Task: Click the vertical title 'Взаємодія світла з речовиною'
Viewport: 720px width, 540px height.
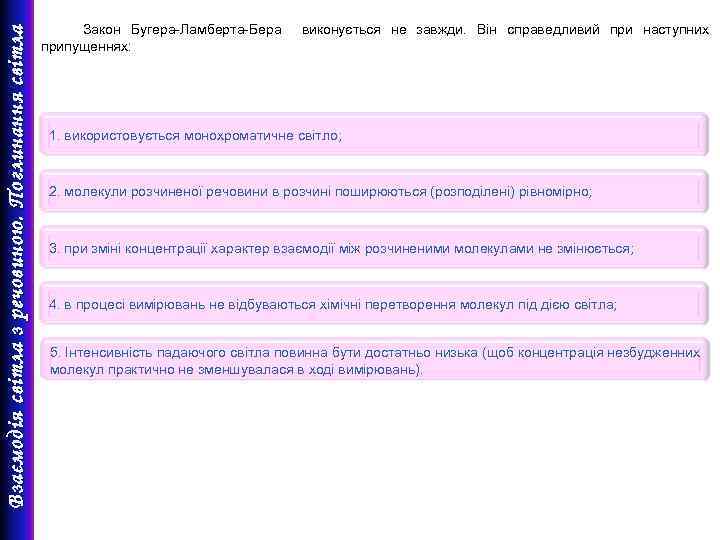Action: [17, 365]
